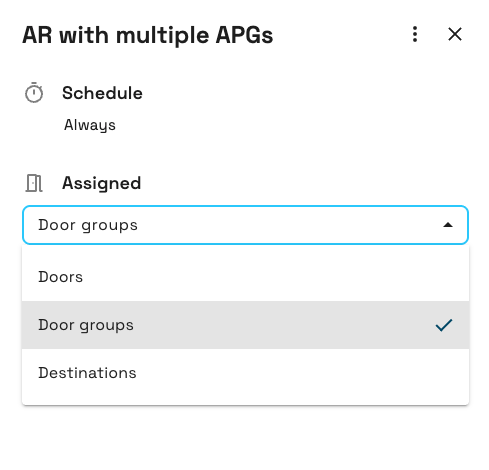Open the three-dot more options menu
The width and height of the screenshot is (489, 470).
click(415, 34)
